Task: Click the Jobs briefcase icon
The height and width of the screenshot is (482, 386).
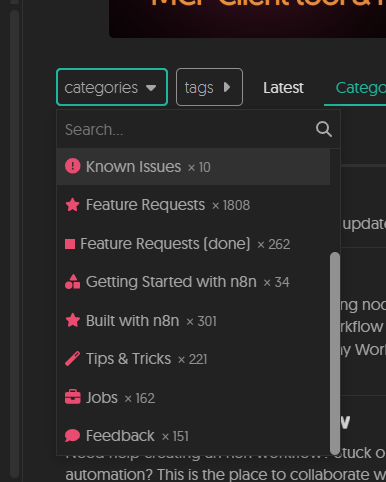Action: coord(72,397)
